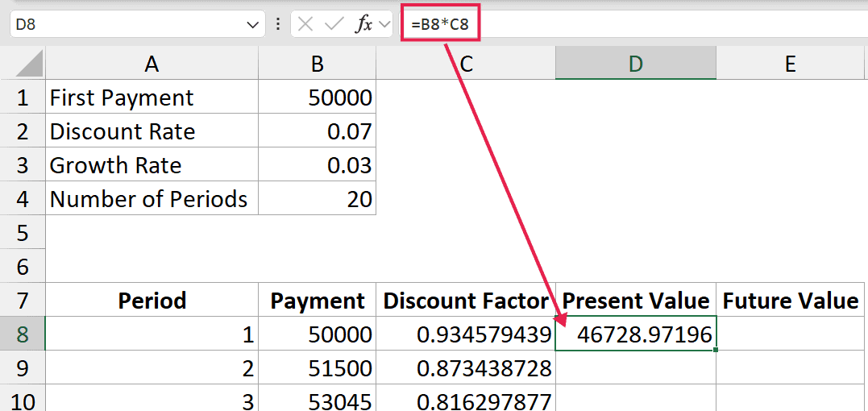Select row 5 header
This screenshot has width=868, height=411.
click(22, 233)
